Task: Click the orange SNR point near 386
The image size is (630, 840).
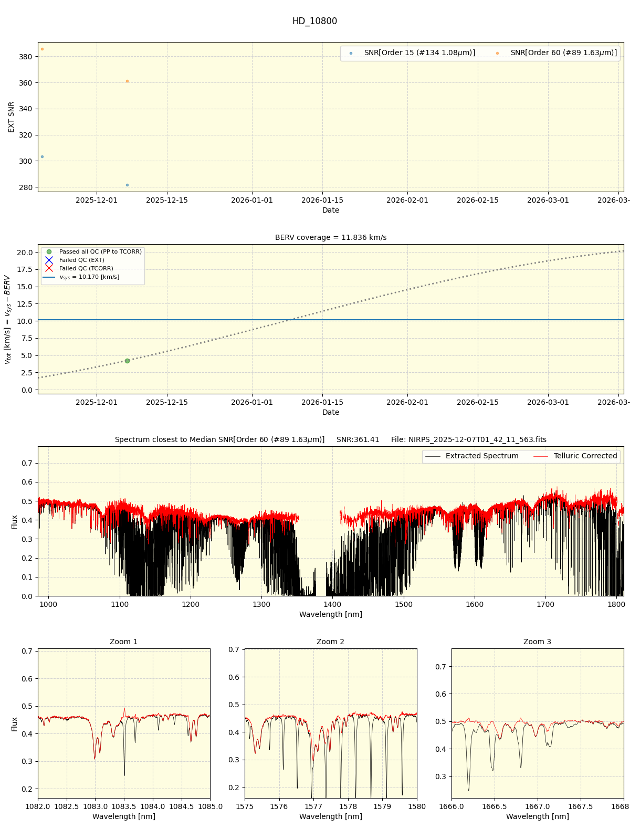Action: pos(43,49)
